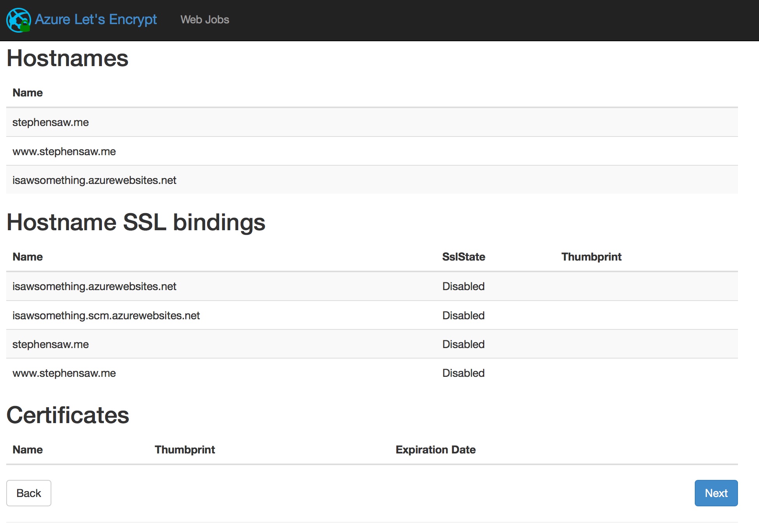Select stephensaw.me row under Hostname SSL bindings
Screen dimensions: 759x532
(51, 344)
